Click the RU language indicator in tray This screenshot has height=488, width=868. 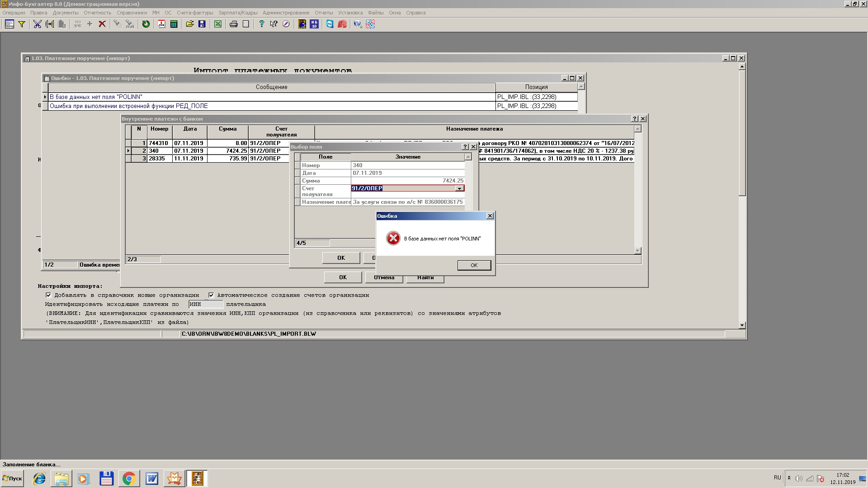point(777,478)
